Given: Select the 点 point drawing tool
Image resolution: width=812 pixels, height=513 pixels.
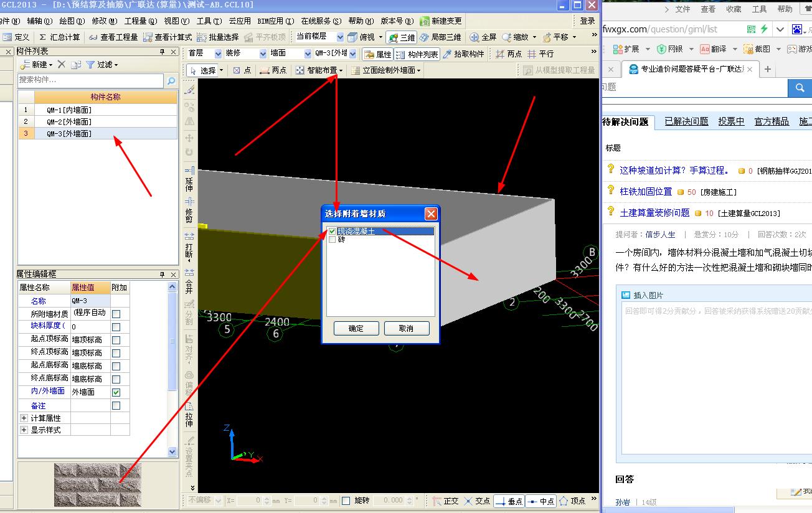Looking at the screenshot, I should click(242, 70).
